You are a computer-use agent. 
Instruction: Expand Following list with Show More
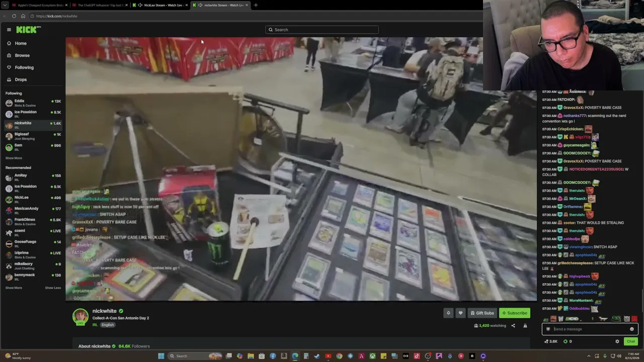(14, 158)
